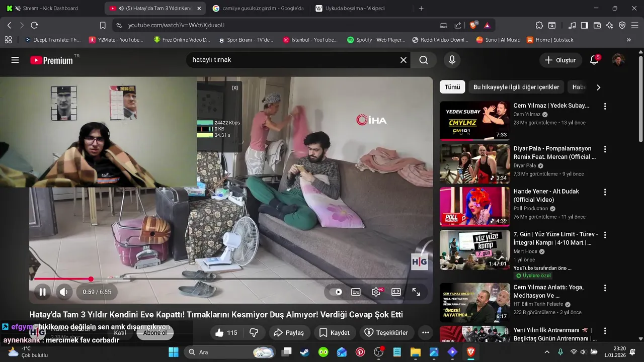Reload the page

(x=34, y=25)
